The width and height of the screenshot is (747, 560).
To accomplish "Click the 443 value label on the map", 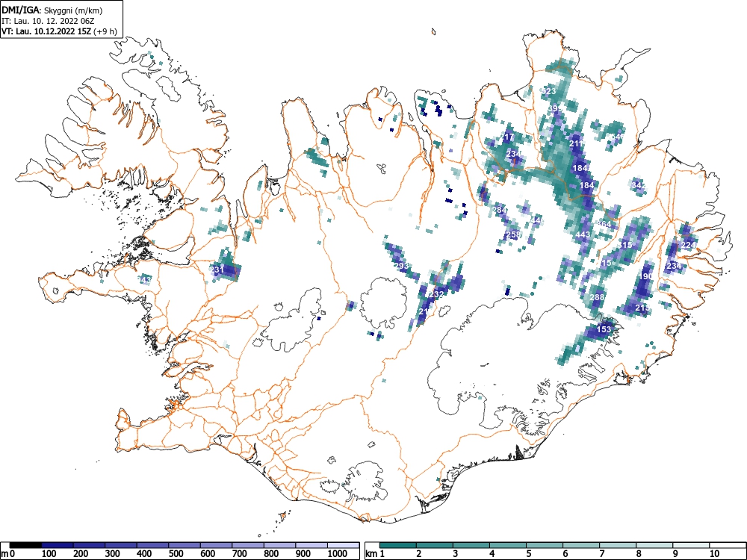I will pyautogui.click(x=583, y=234).
